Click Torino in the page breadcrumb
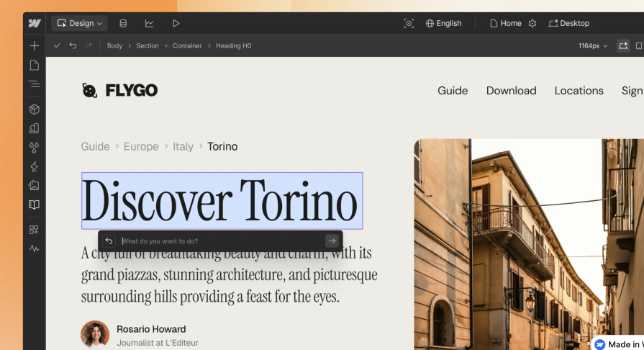Screen dimensions: 644x350 tap(222, 146)
